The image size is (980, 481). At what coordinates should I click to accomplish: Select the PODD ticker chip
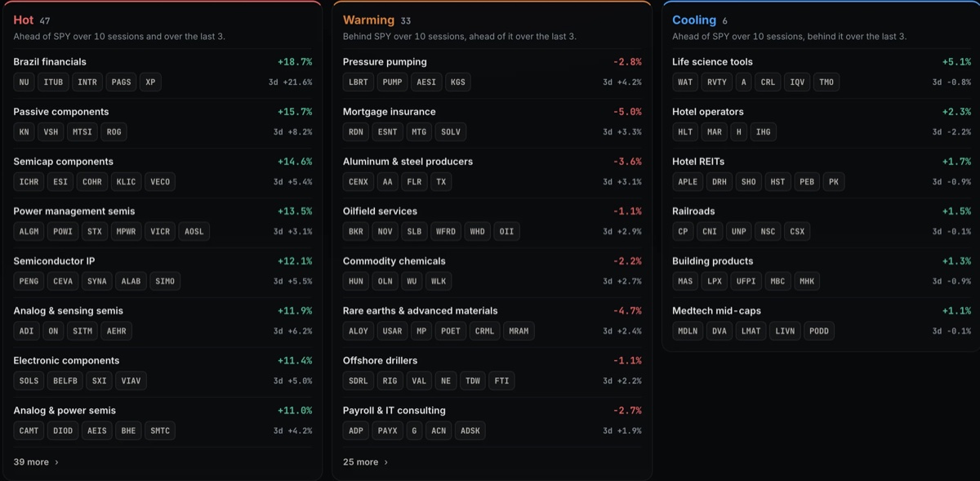(819, 332)
